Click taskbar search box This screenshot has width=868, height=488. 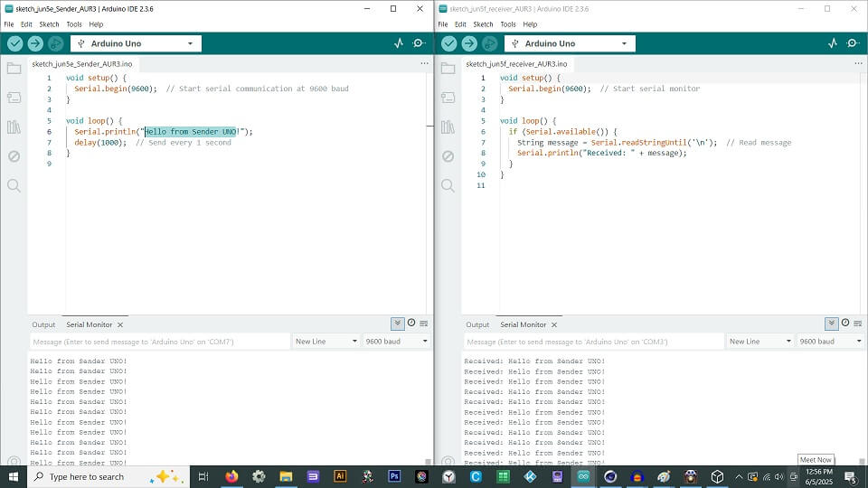pyautogui.click(x=108, y=476)
